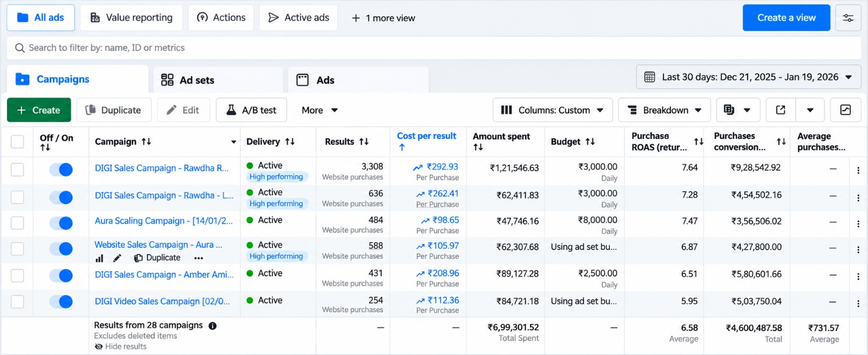Open row options for Website Sales Campaign - Aura
The width and height of the screenshot is (868, 355).
[x=858, y=250]
